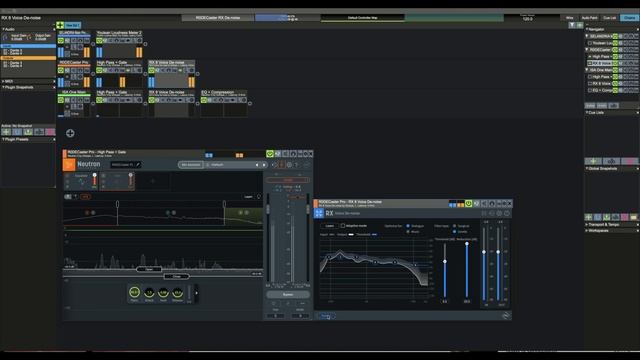640x360 pixels.
Task: Select Music optimize radio button in RX
Action: (x=408, y=231)
